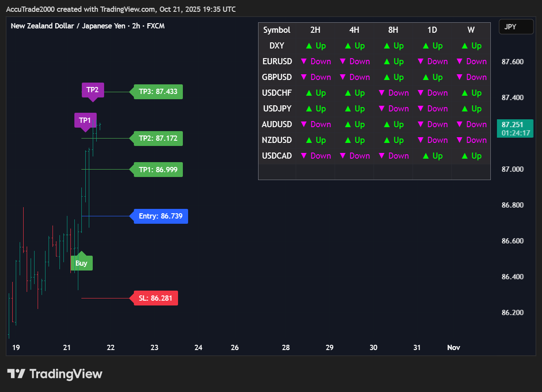Select the 2H column header in table
The image size is (542, 392).
315,30
